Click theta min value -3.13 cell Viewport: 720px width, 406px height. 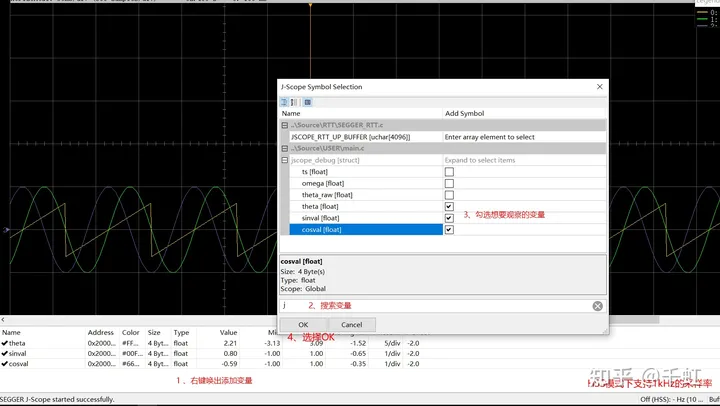click(272, 343)
